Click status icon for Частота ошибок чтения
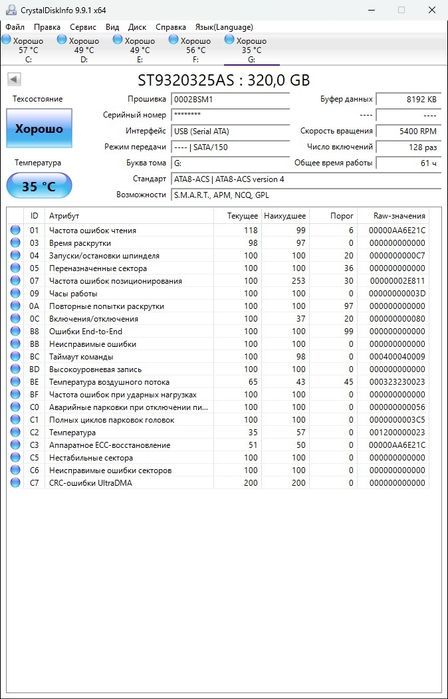This screenshot has height=699, width=448. 15,230
